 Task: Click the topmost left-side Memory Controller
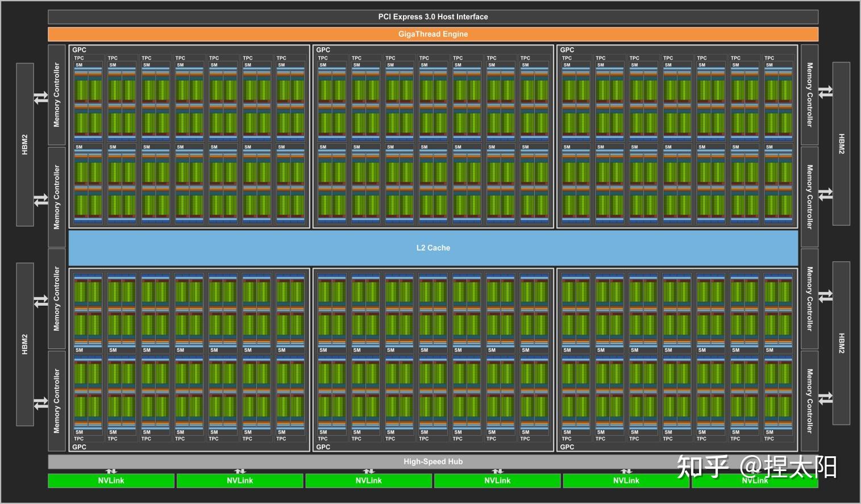coord(57,95)
